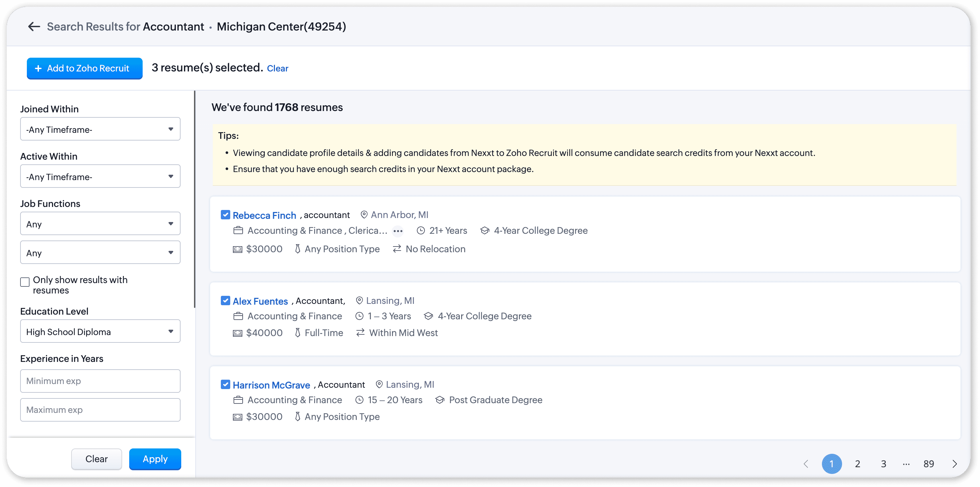Open the Active Within timeframe dropdown
The width and height of the screenshot is (980, 487).
[x=100, y=176]
